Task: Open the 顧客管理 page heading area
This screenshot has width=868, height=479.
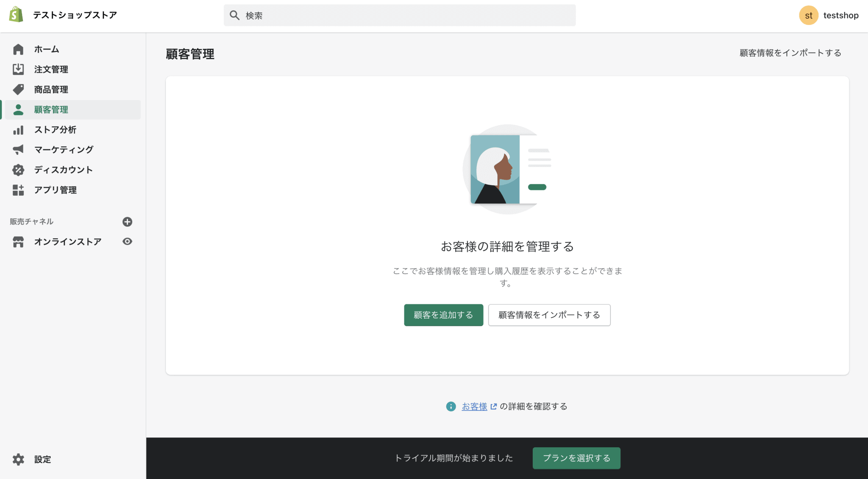Action: point(189,54)
